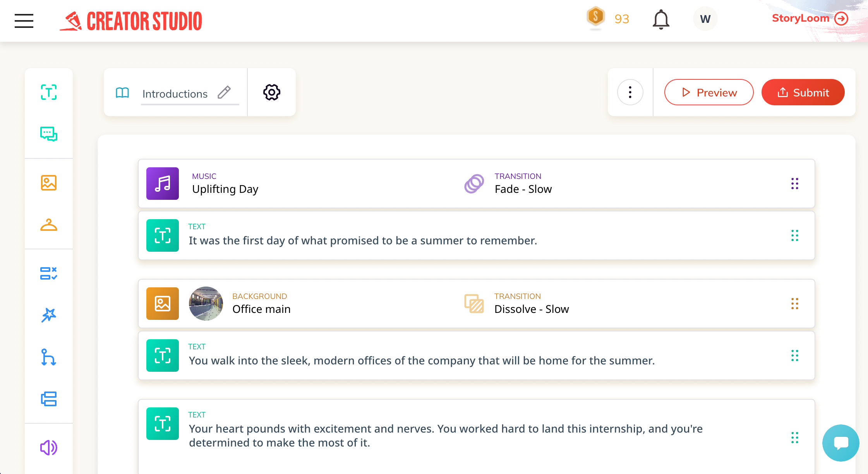Select the Effects sparkle tool in sidebar
Viewport: 868px width, 474px height.
coord(49,315)
